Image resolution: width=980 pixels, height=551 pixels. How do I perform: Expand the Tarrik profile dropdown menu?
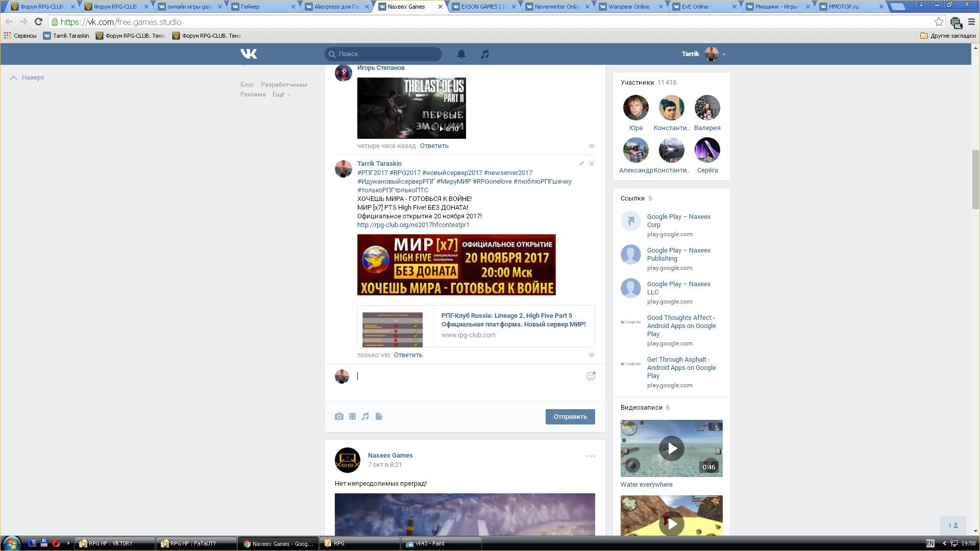click(724, 54)
